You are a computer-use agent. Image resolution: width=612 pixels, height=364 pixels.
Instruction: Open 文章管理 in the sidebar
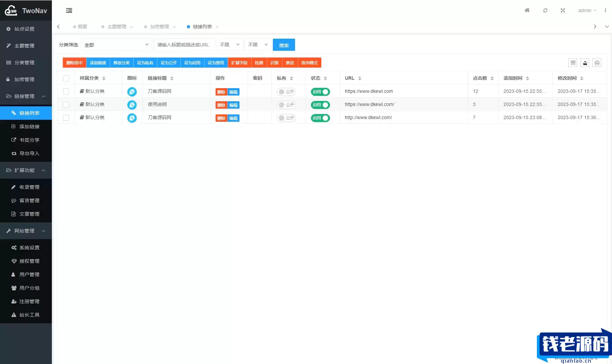point(26,214)
